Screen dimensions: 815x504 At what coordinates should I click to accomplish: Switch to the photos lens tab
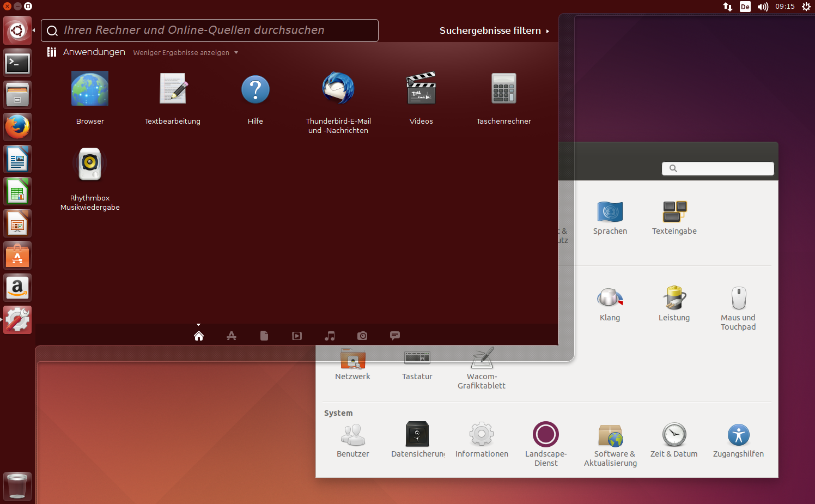[x=362, y=336]
